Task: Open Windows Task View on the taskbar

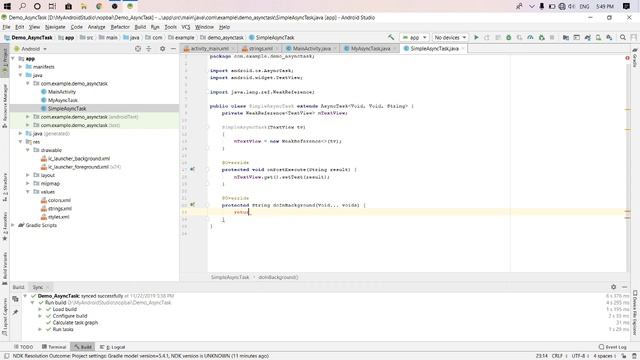Action: click(52, 6)
